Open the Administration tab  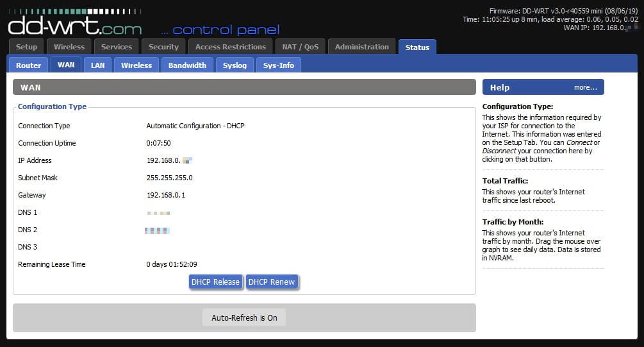(x=362, y=47)
